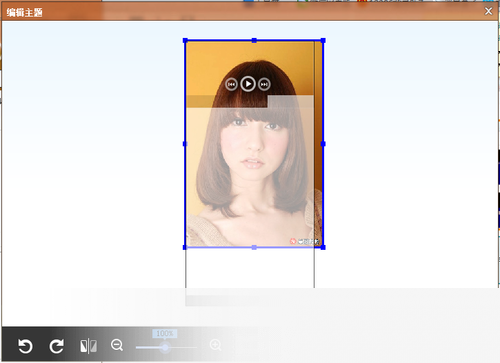Click the flip/mirror image icon

(89, 346)
